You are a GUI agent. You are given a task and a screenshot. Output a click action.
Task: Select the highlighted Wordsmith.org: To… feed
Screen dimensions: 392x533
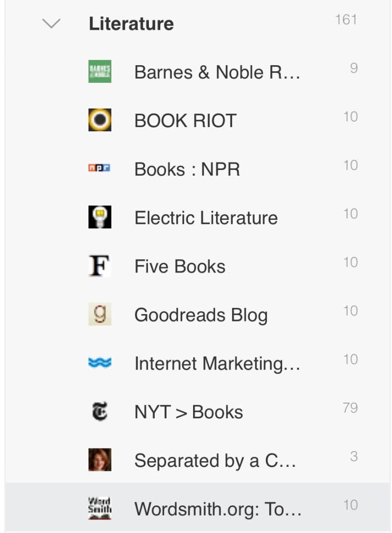218,509
